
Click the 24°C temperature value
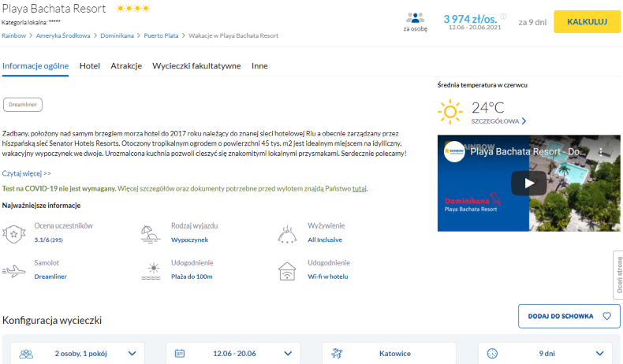coord(487,108)
